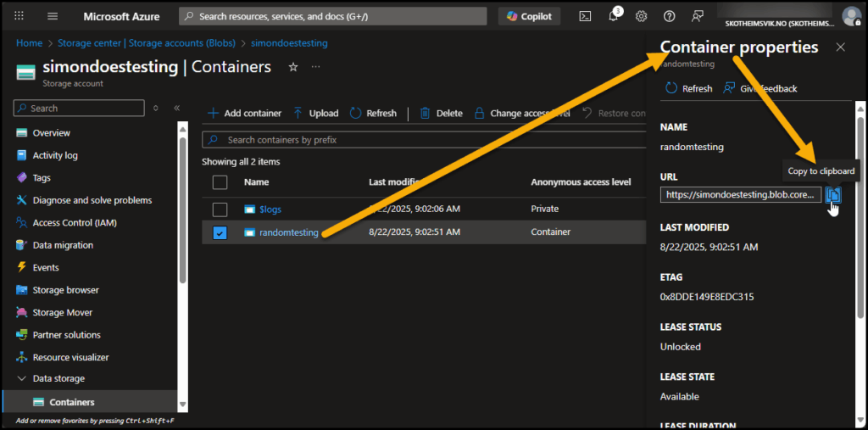This screenshot has width=868, height=430.
Task: Collapse the Data storage section
Action: click(22, 378)
